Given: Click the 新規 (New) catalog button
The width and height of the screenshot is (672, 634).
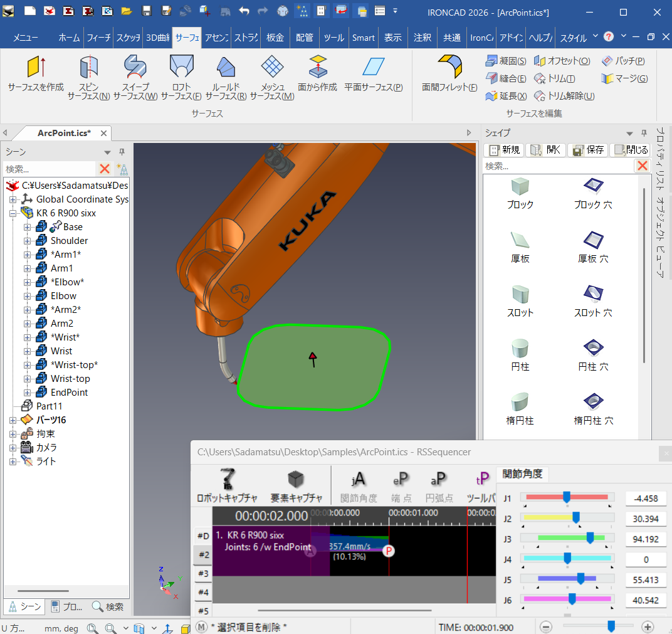Looking at the screenshot, I should click(x=505, y=150).
